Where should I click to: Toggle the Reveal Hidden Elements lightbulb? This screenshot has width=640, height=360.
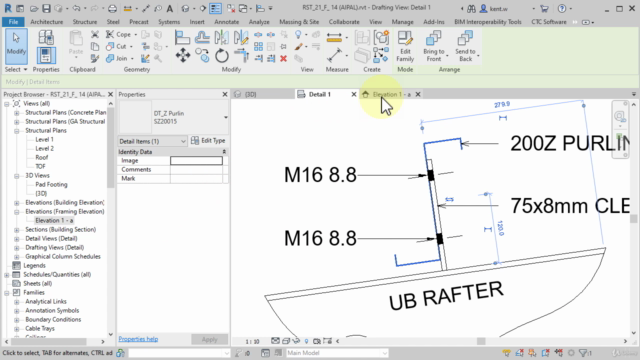pyautogui.click(x=307, y=341)
